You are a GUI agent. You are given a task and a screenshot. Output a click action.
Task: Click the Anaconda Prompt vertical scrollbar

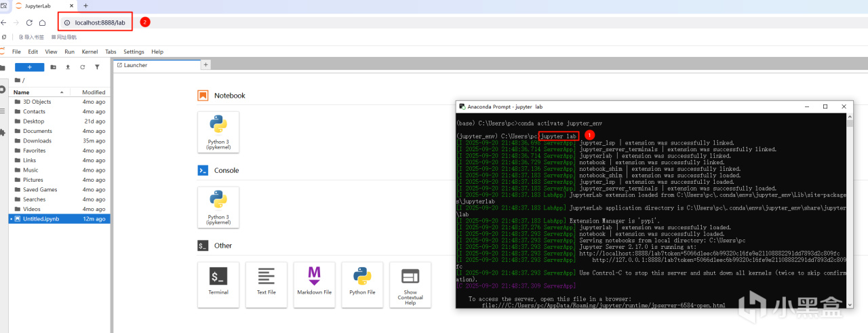point(850,210)
